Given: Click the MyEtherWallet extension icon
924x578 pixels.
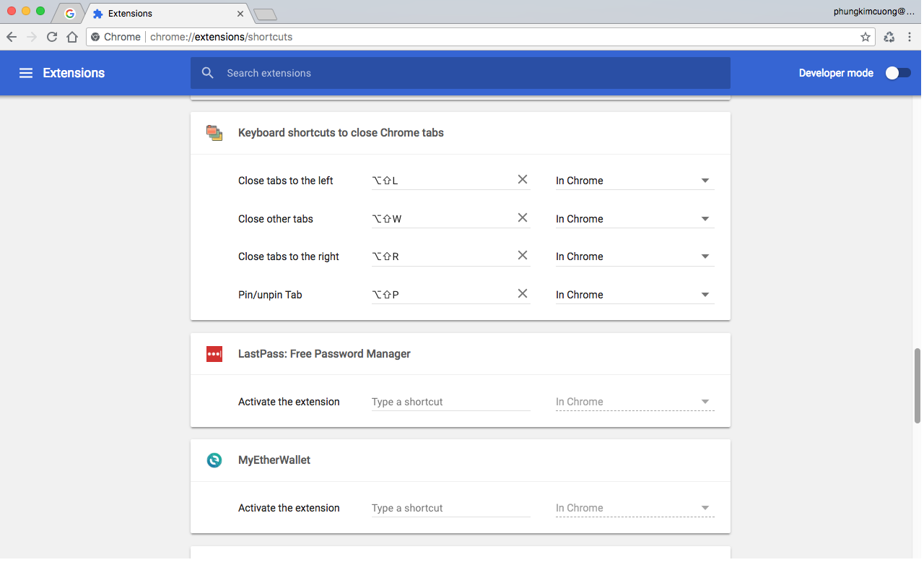Looking at the screenshot, I should pyautogui.click(x=214, y=460).
